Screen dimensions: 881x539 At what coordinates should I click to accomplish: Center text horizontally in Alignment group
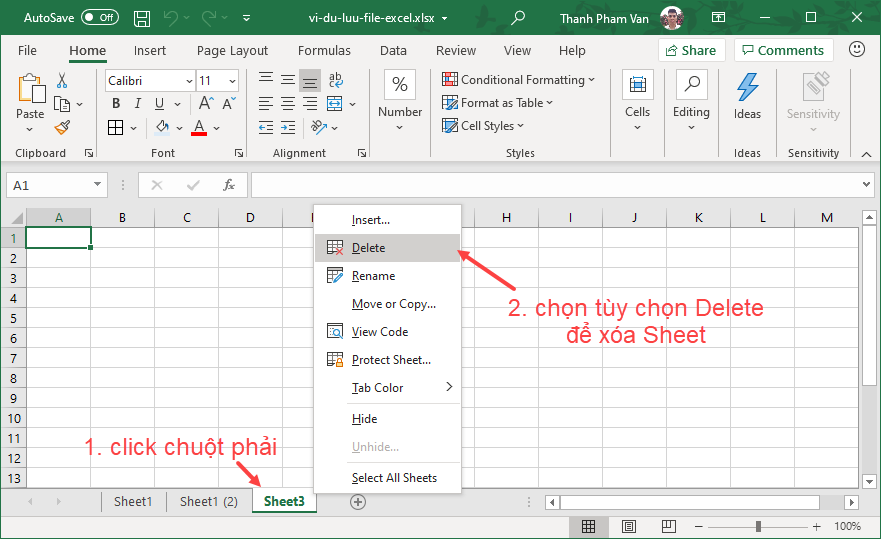point(288,103)
